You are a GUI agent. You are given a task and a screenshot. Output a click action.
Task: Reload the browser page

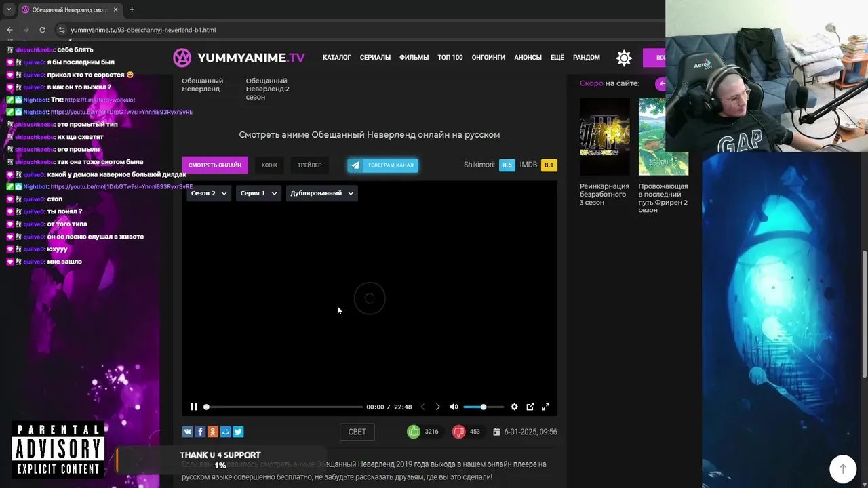(42, 30)
